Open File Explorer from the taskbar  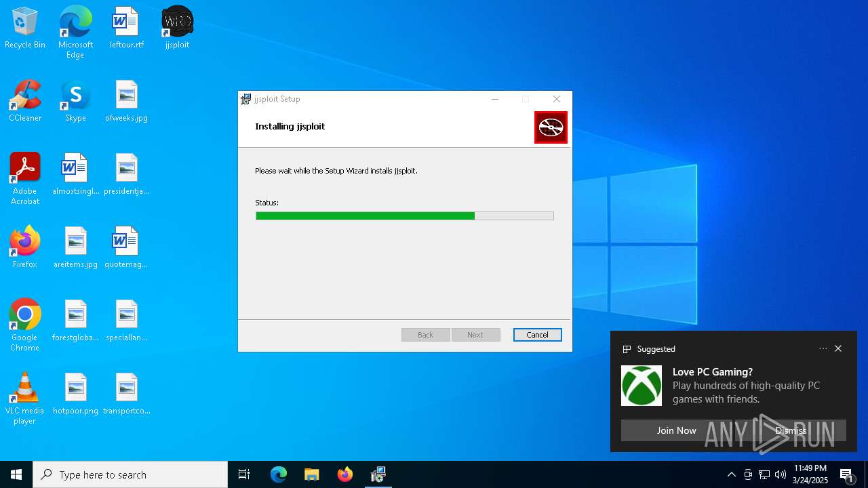point(312,474)
